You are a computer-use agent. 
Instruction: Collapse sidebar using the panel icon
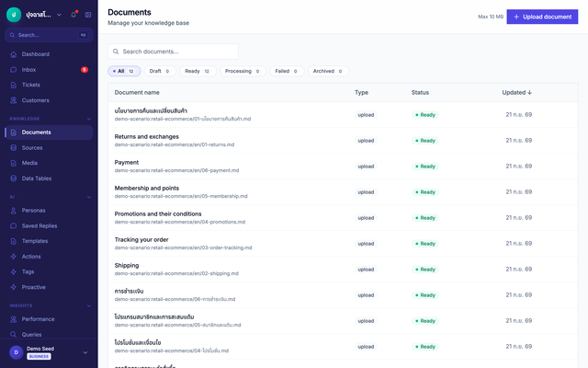(88, 15)
